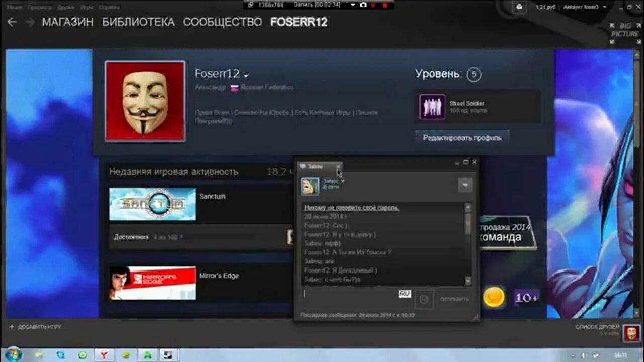This screenshot has width=644, height=362.
Task: Click the Russian Federation flag icon
Action: (x=235, y=88)
